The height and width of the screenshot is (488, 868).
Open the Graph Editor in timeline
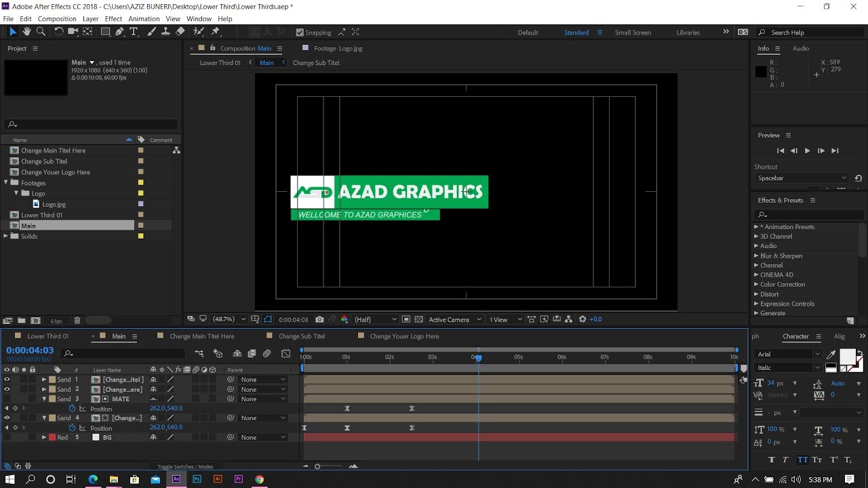pyautogui.click(x=285, y=353)
